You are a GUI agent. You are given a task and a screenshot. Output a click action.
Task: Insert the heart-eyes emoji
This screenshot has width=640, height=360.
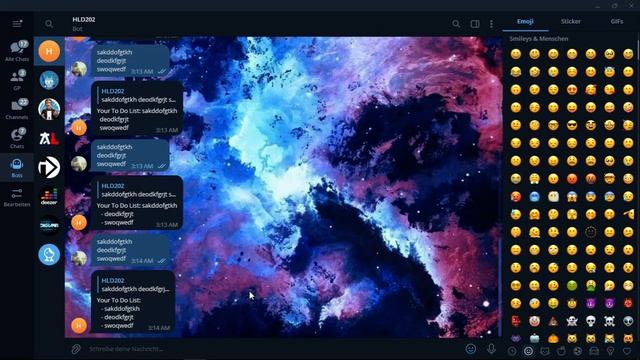572,89
